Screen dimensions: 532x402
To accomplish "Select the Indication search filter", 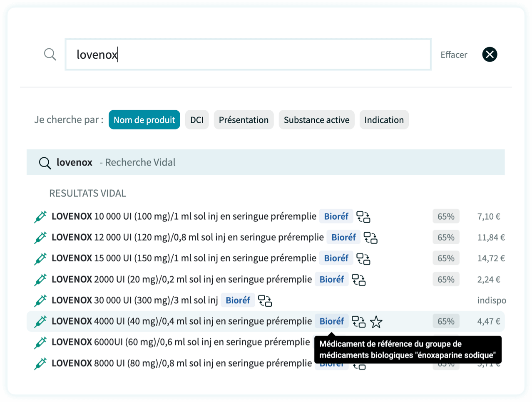I will 384,120.
